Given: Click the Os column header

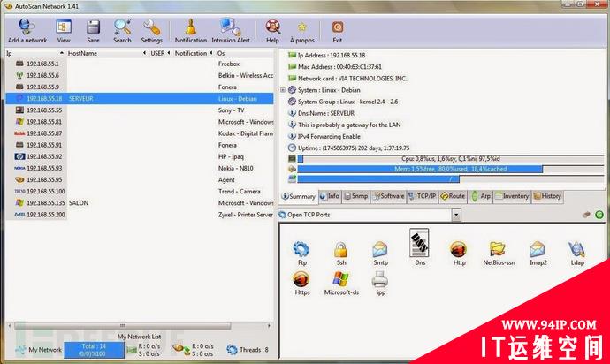Looking at the screenshot, I should pyautogui.click(x=245, y=53).
